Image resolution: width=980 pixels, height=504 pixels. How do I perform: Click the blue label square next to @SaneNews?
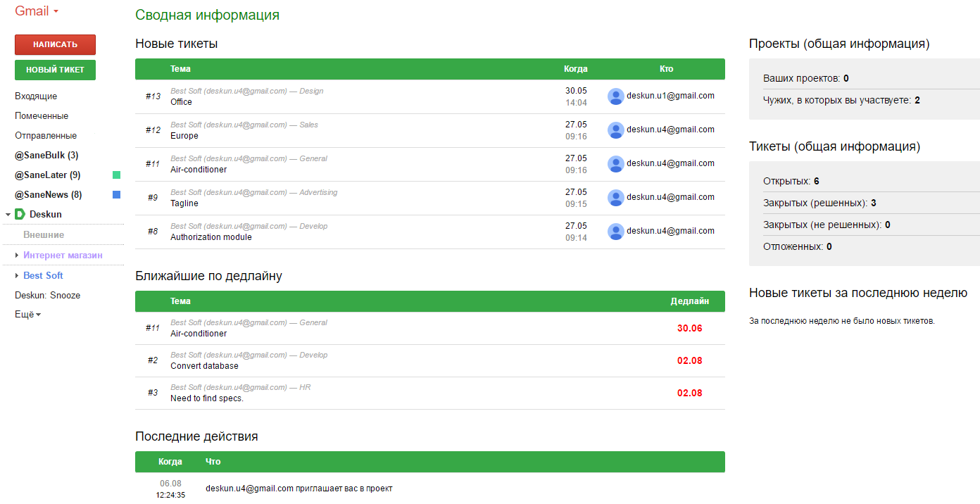pos(115,194)
